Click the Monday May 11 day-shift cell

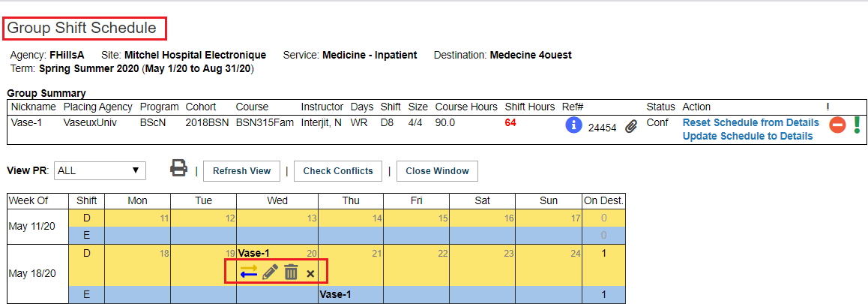[137, 218]
